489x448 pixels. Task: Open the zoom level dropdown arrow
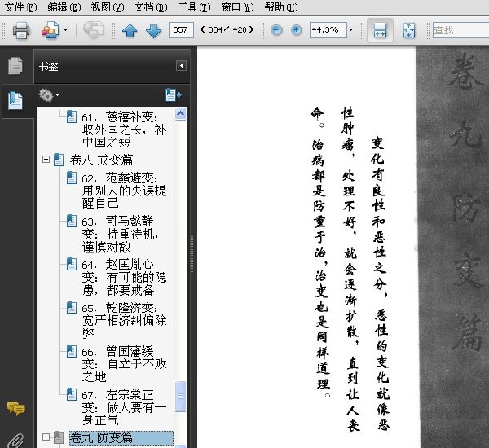(x=350, y=30)
